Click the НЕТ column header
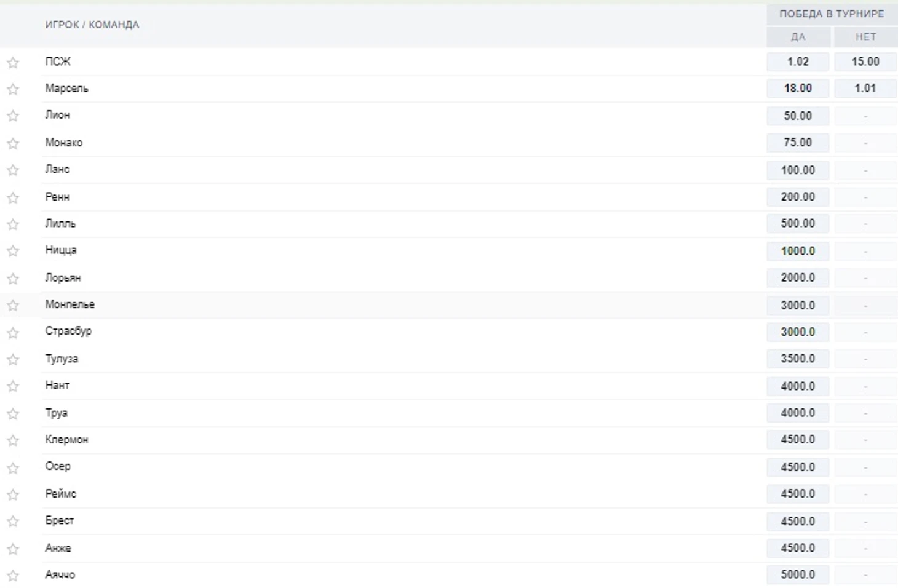Screen dimensions: 898x588 (865, 37)
